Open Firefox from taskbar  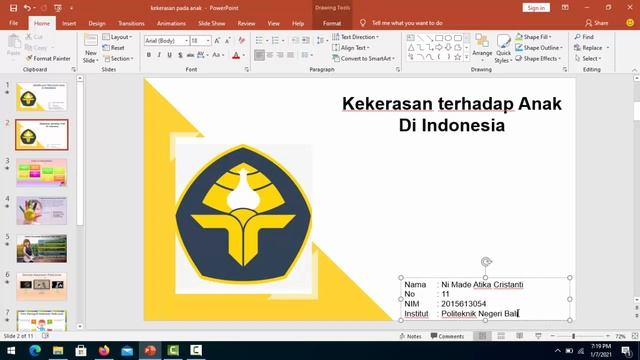point(104,350)
